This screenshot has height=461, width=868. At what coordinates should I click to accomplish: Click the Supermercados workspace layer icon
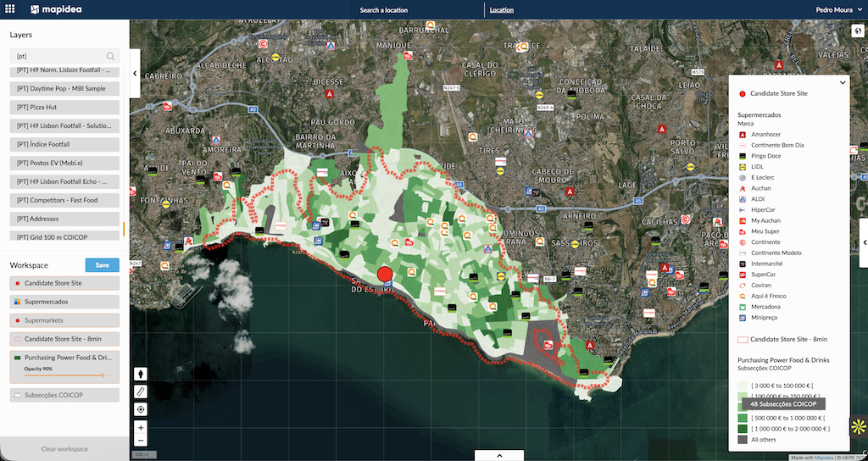(18, 302)
